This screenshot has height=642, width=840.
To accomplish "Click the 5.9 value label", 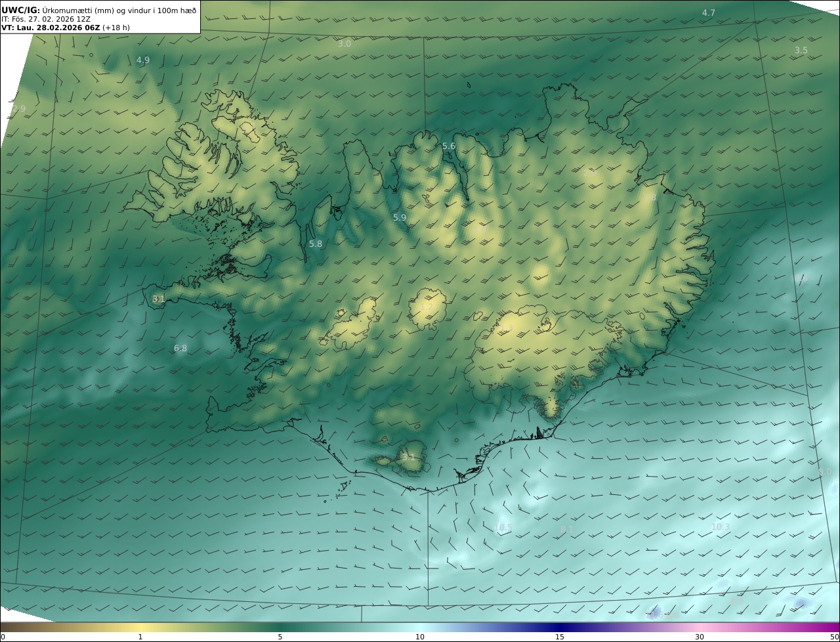I will coord(400,217).
